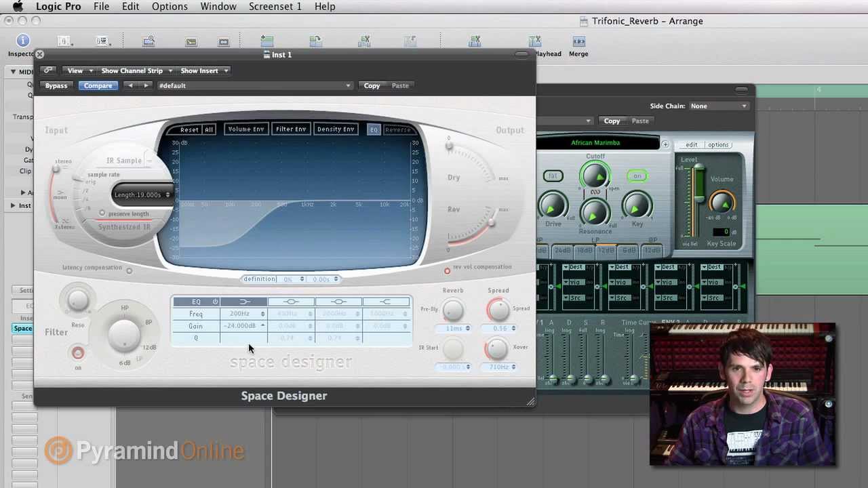Click the filter link icon between Cutoff and Resonance
The height and width of the screenshot is (488, 868).
pos(595,192)
